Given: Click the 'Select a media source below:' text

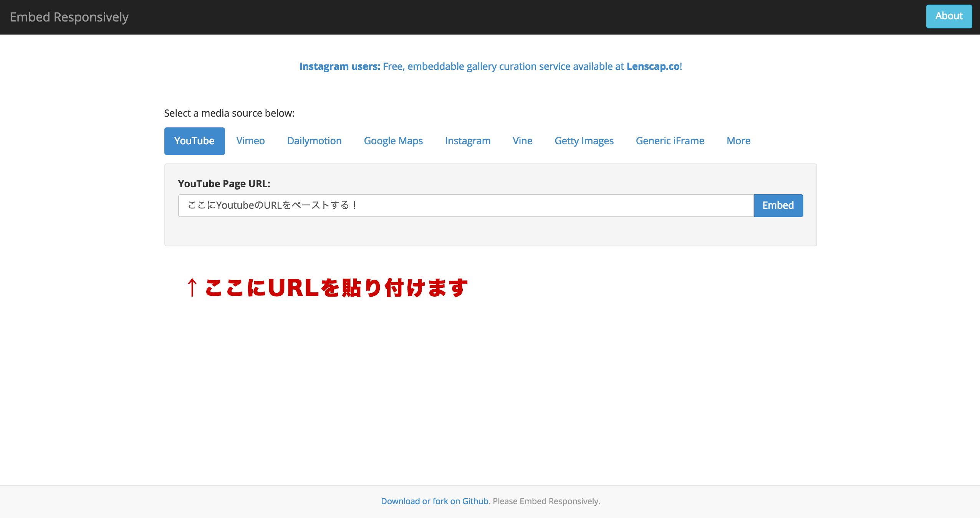Looking at the screenshot, I should pyautogui.click(x=229, y=113).
